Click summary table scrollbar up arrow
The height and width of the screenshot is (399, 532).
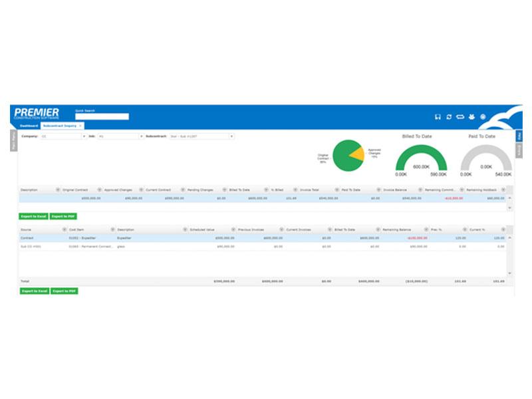pos(509,198)
